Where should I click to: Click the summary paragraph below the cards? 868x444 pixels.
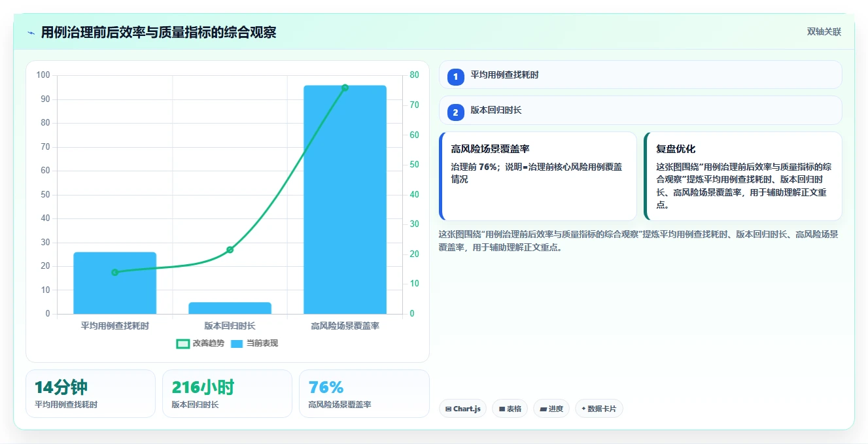pyautogui.click(x=638, y=241)
